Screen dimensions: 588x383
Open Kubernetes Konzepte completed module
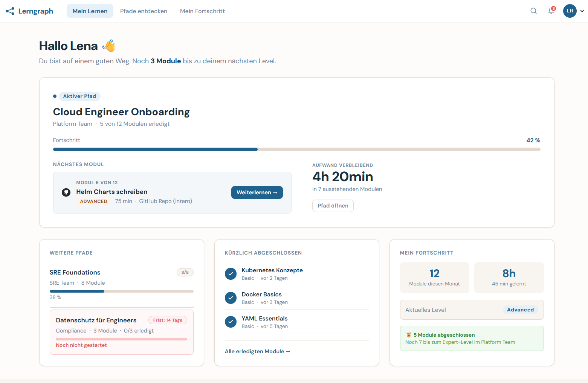tap(297, 274)
